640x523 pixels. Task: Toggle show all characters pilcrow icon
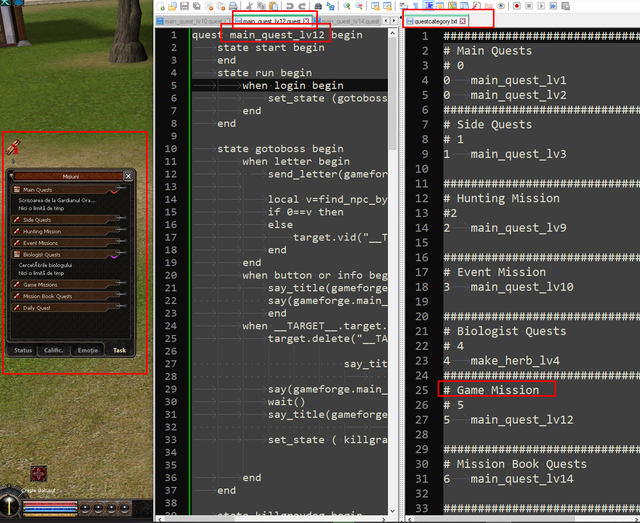pos(416,6)
